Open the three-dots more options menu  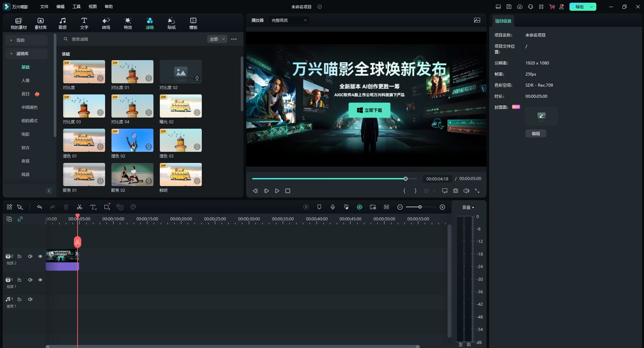234,39
